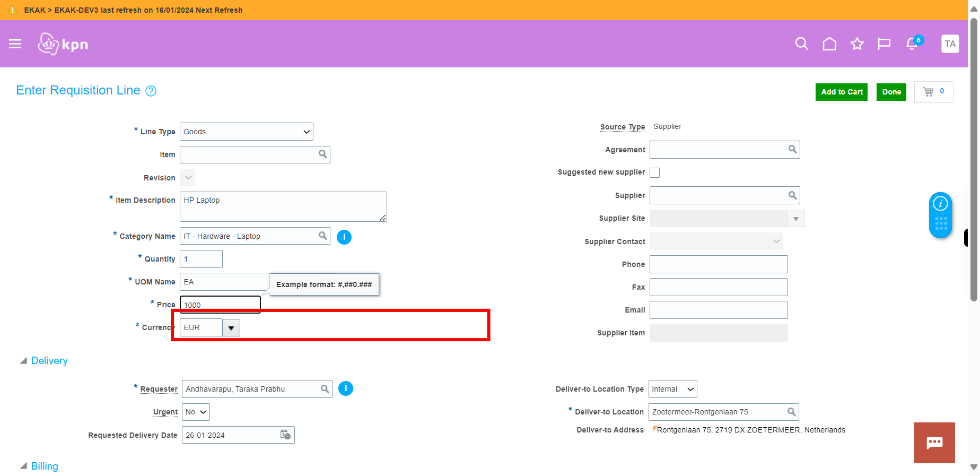This screenshot has width=980, height=476.
Task: Open the Line Type dropdown
Action: coord(247,132)
